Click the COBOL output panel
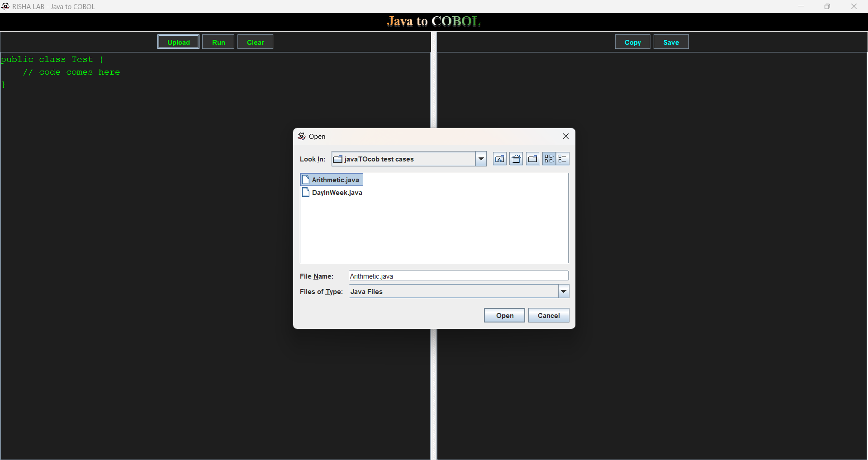Image resolution: width=868 pixels, height=460 pixels. click(x=652, y=256)
